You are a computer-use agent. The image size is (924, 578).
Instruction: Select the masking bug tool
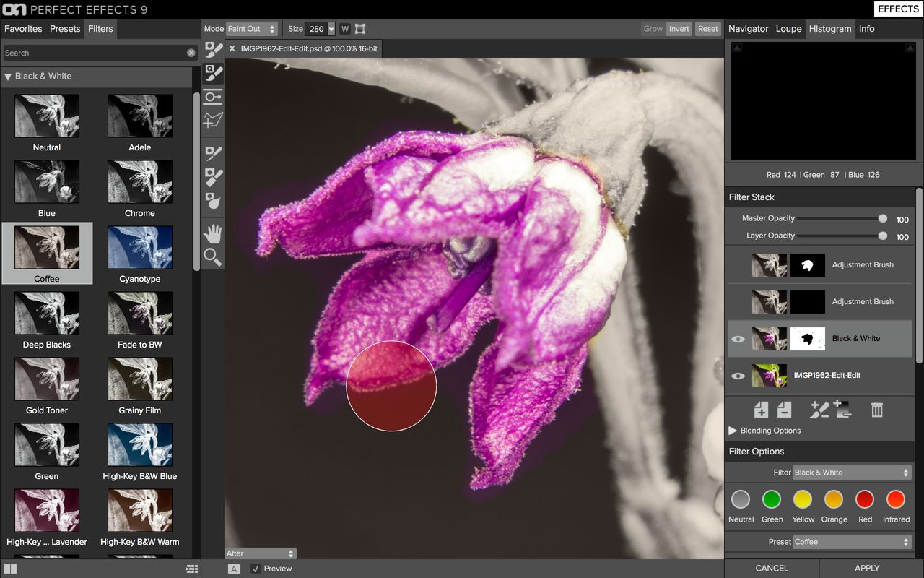pyautogui.click(x=213, y=97)
